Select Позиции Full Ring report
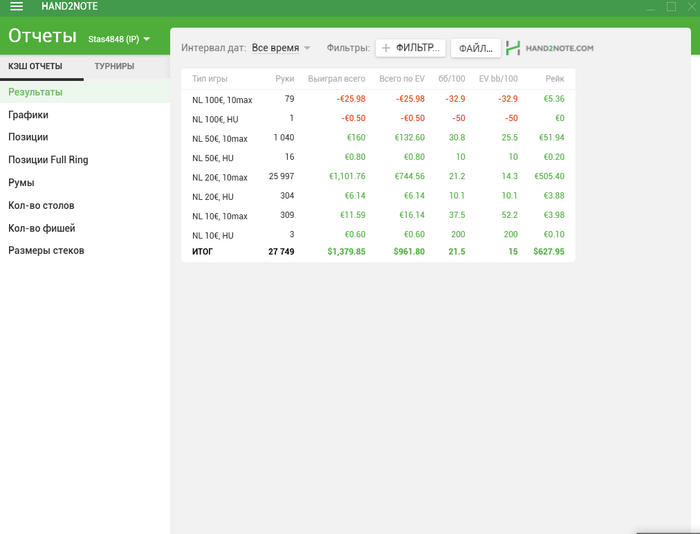Viewport: 700px width, 534px height. coord(48,160)
